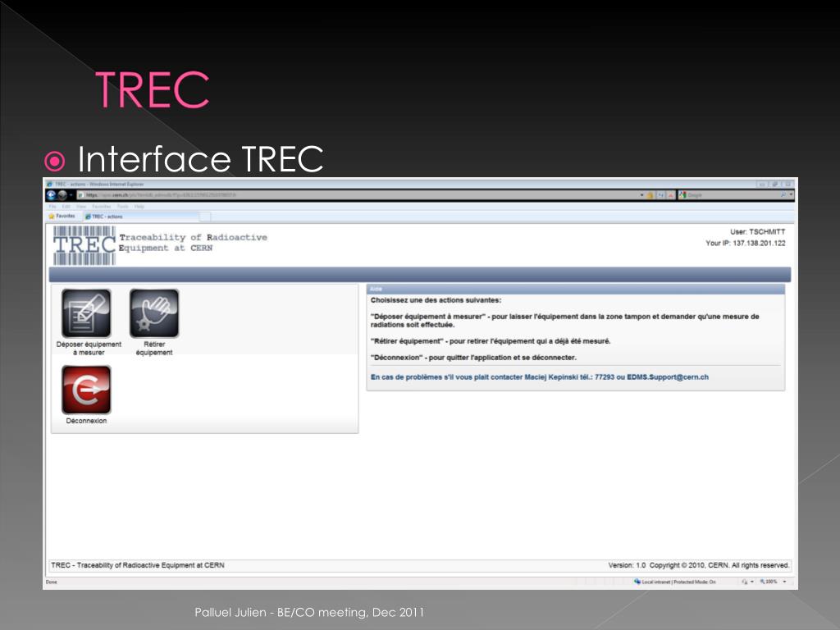This screenshot has width=840, height=630.
Task: Click the 'User: TSCHMITT' text
Action: 757,232
